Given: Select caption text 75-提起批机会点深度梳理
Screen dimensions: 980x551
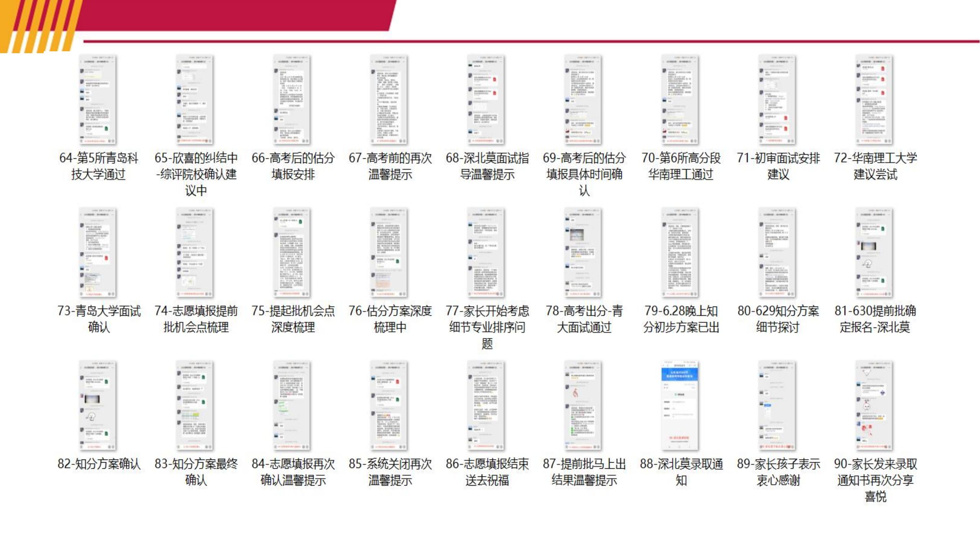Looking at the screenshot, I should point(293,319).
